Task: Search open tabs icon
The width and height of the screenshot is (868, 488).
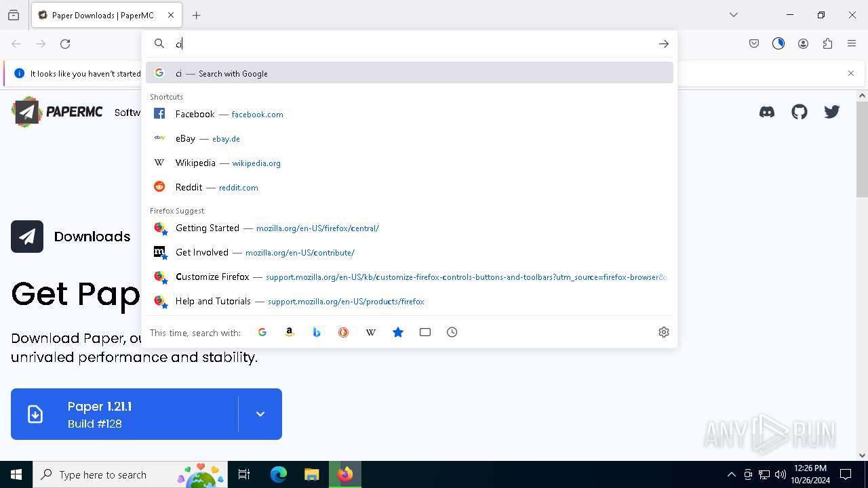Action: point(425,332)
